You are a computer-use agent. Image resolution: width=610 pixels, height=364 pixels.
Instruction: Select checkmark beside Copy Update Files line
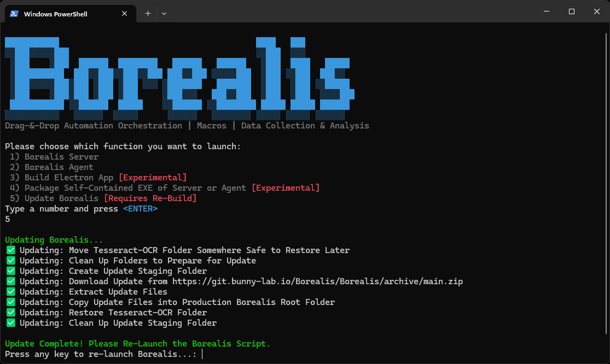tap(10, 302)
